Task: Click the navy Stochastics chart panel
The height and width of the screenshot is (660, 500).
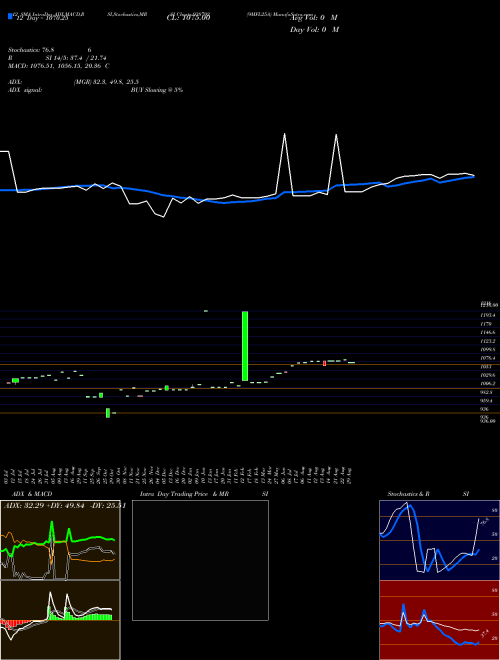Action: 439,540
